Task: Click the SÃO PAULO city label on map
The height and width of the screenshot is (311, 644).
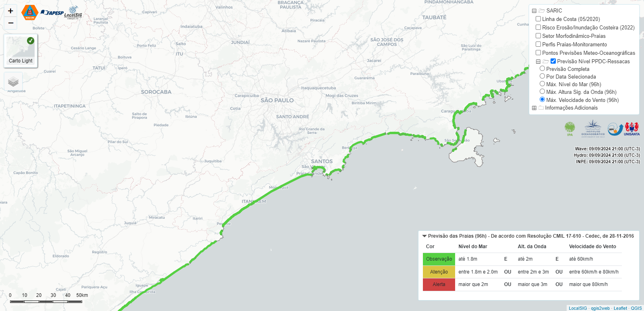Action: click(277, 100)
